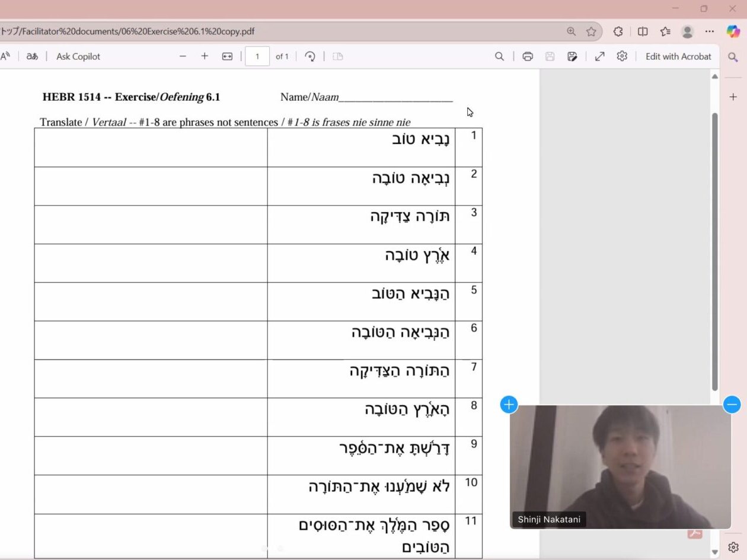The width and height of the screenshot is (747, 560).
Task: Click the zoom out minus icon
Action: [183, 56]
